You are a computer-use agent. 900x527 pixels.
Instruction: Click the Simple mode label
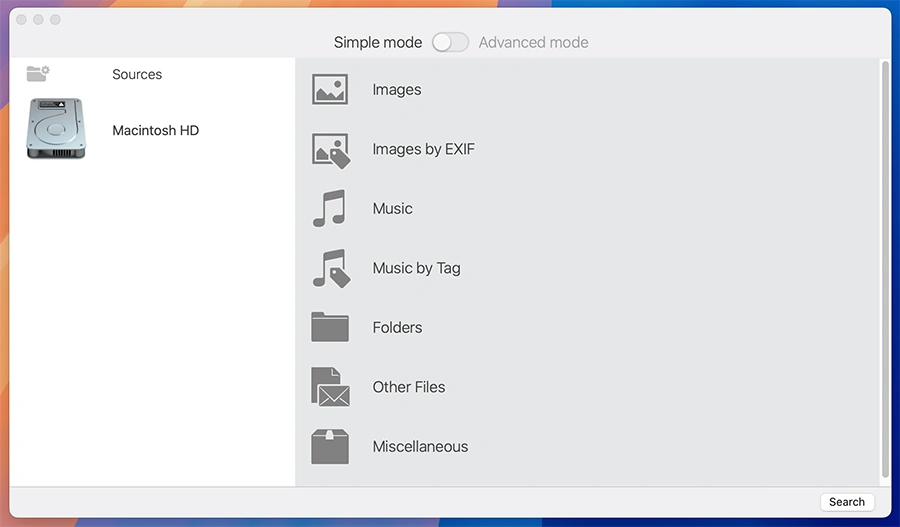pos(378,43)
